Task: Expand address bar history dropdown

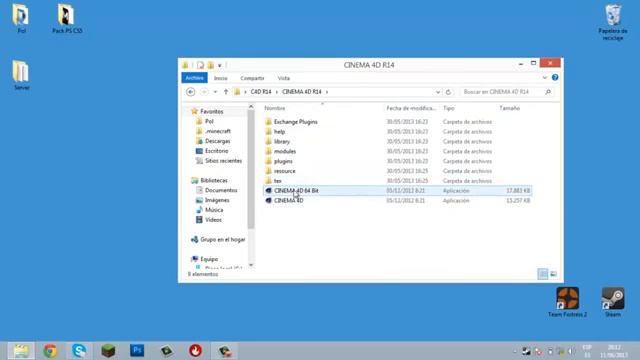Action: (x=438, y=92)
